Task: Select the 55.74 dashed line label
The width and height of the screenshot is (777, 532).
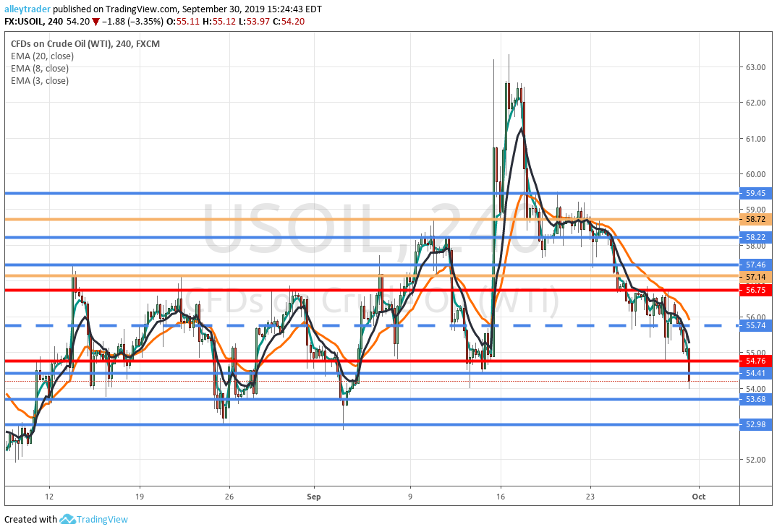Action: pyautogui.click(x=755, y=326)
